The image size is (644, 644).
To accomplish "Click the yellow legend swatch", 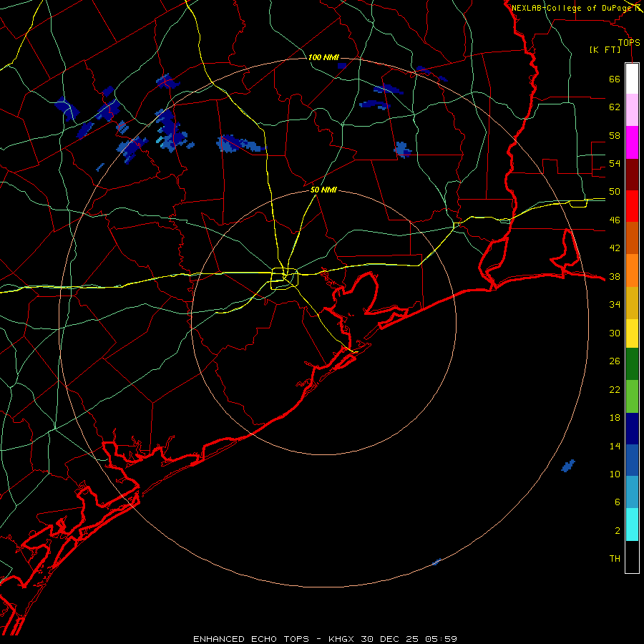I will pyautogui.click(x=632, y=333).
